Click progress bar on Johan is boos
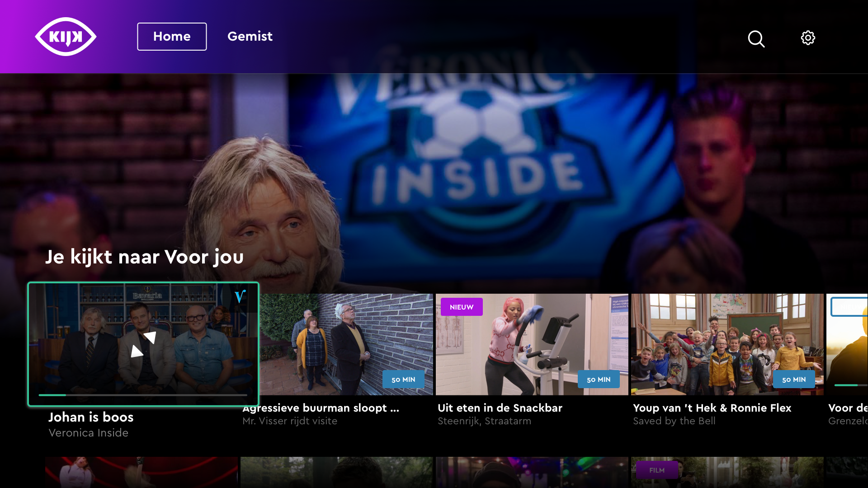Image resolution: width=868 pixels, height=488 pixels. 143,395
